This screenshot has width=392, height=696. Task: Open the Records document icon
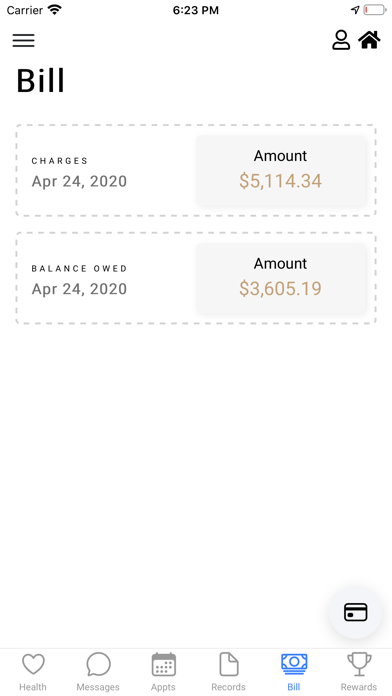(x=229, y=664)
